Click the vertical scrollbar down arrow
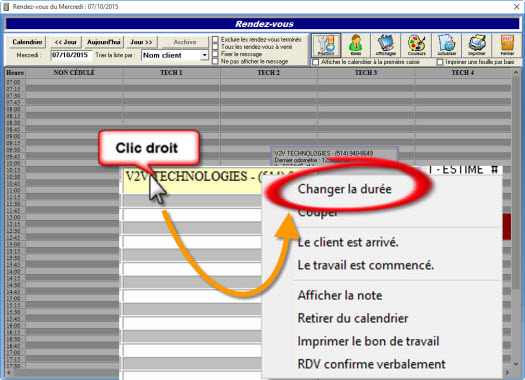 click(516, 364)
